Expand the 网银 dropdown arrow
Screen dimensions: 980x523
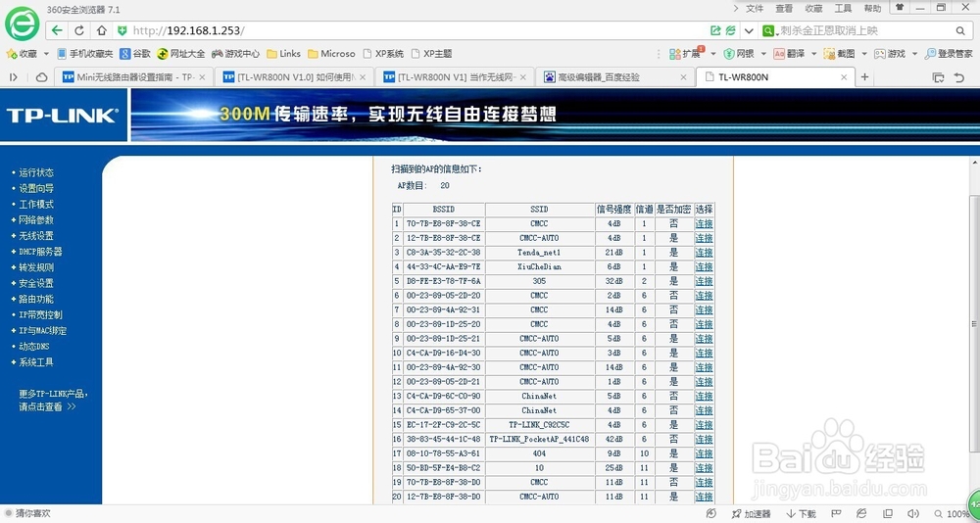coord(763,54)
